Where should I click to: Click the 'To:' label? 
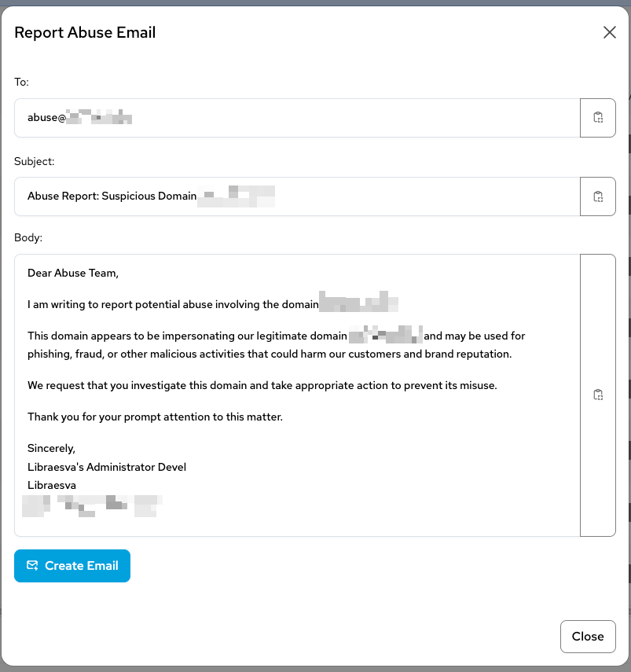click(21, 82)
